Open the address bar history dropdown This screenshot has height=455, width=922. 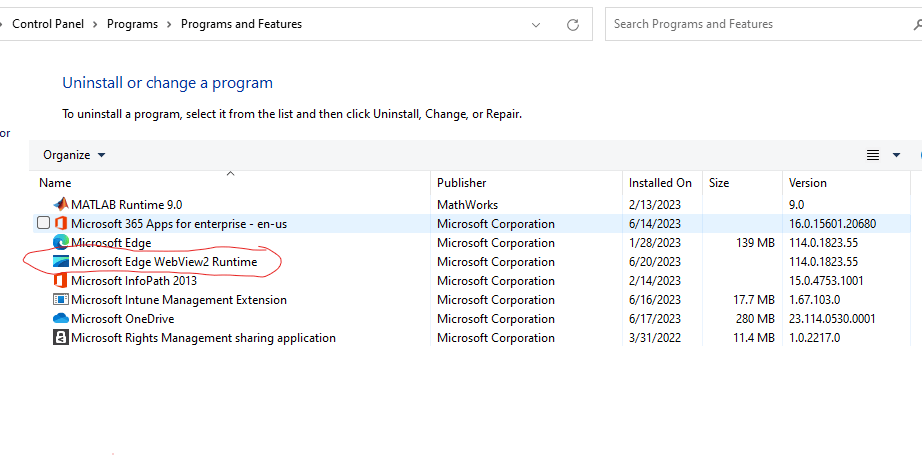click(x=536, y=25)
